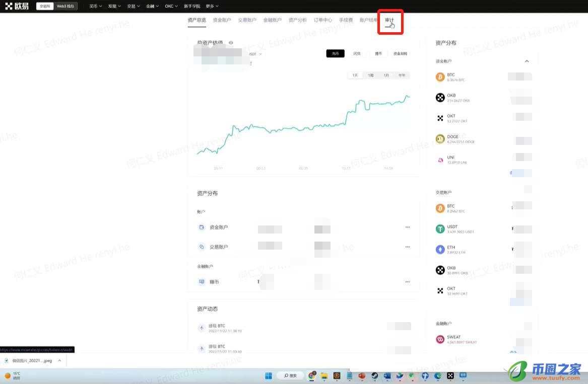Toggle the eye icon to hide asset value
This screenshot has width=588, height=384.
tap(231, 43)
